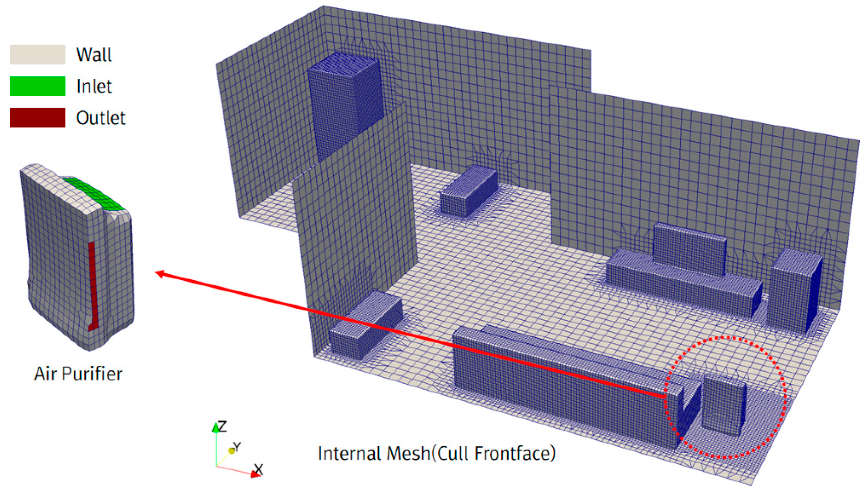Viewport: 868px width, 494px height.
Task: Click the Wall legend label
Action: point(94,54)
